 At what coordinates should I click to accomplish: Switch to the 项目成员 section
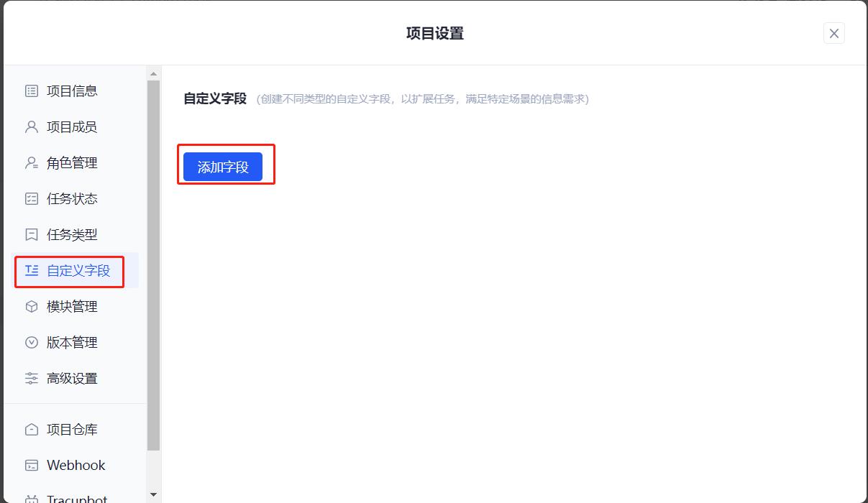tap(71, 126)
